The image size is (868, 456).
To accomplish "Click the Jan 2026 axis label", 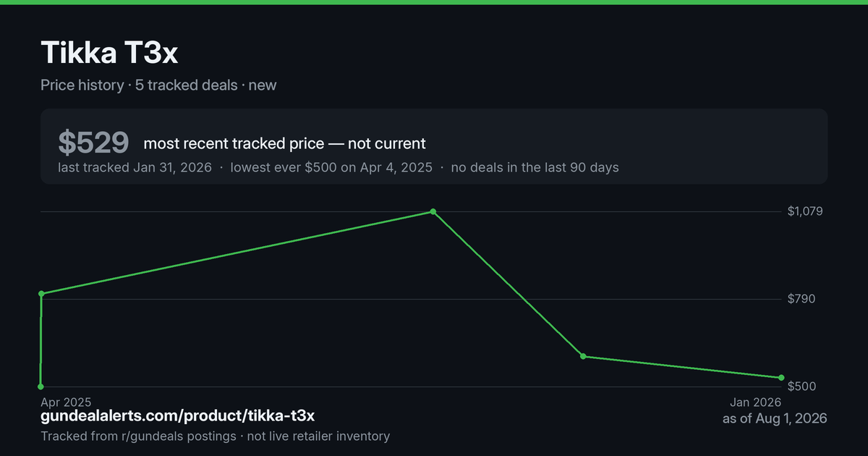I will [x=756, y=402].
